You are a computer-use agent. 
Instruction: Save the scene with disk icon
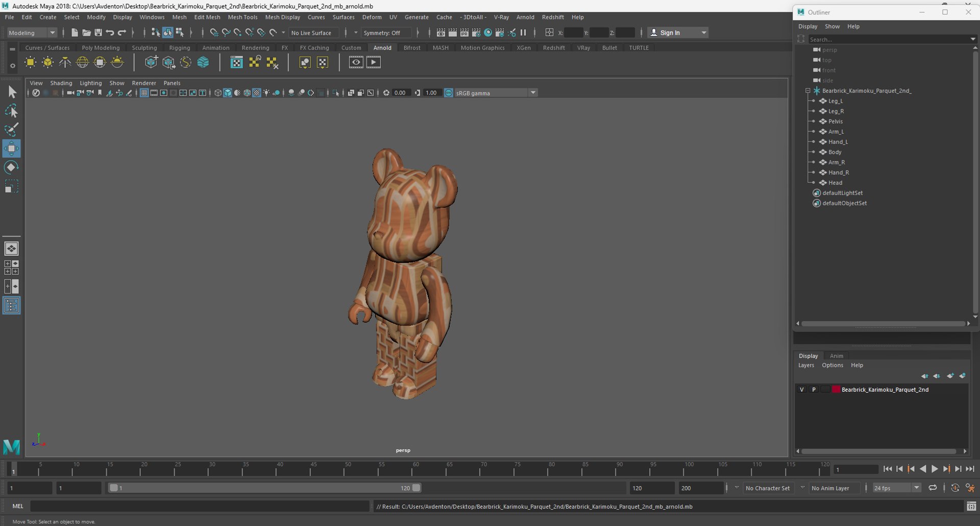(x=98, y=33)
